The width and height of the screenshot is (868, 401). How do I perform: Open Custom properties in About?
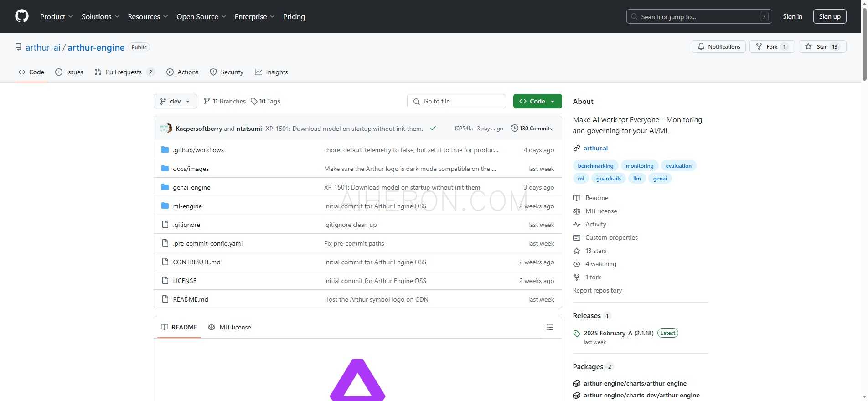[x=611, y=237]
